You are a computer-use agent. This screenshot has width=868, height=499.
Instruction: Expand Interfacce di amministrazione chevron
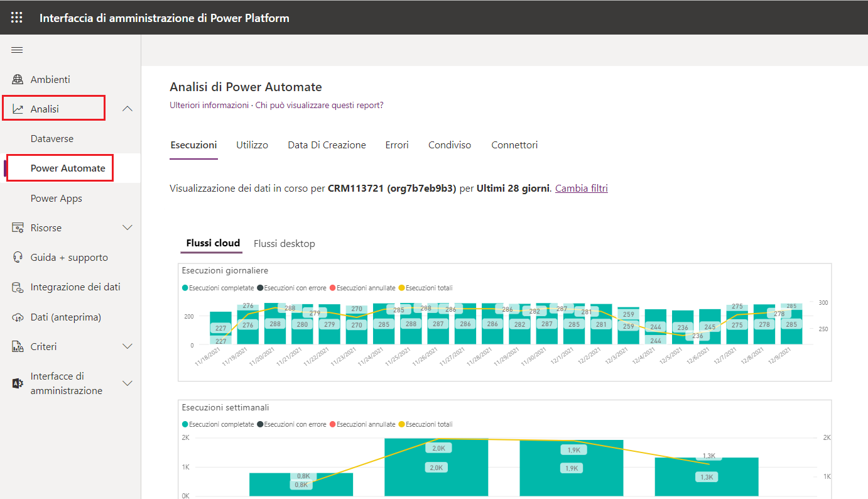point(127,383)
